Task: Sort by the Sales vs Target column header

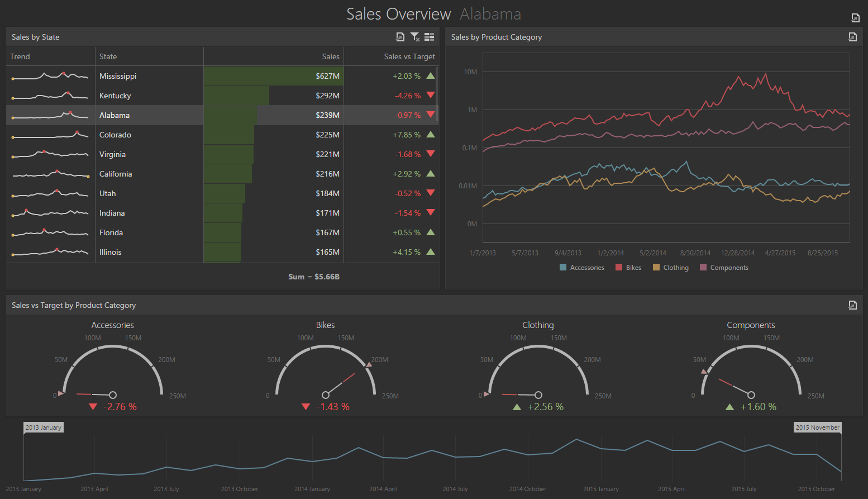Action: coord(409,56)
